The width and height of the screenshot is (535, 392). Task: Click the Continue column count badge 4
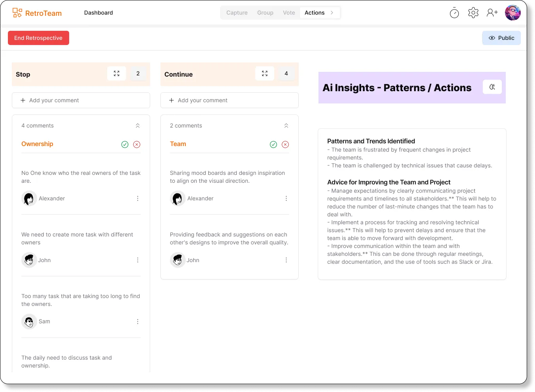286,73
